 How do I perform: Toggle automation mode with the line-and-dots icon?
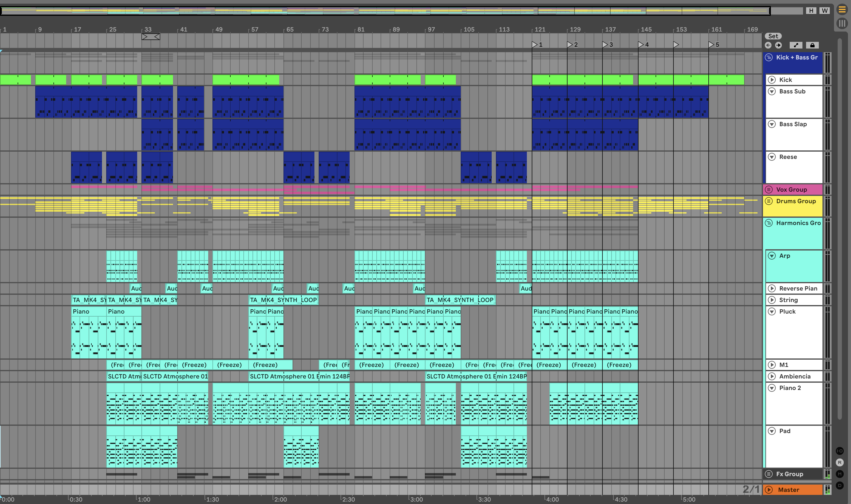point(796,45)
